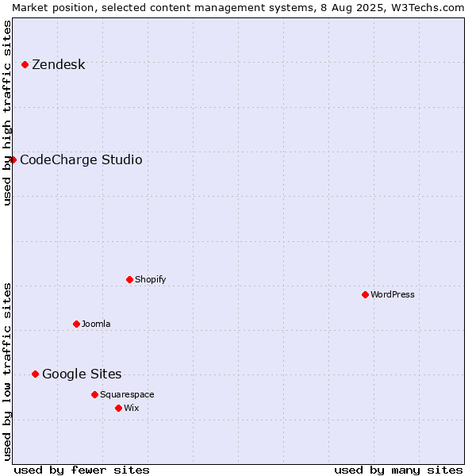The image size is (476, 476).
Task: Select the Google Sites label
Action: (x=82, y=374)
